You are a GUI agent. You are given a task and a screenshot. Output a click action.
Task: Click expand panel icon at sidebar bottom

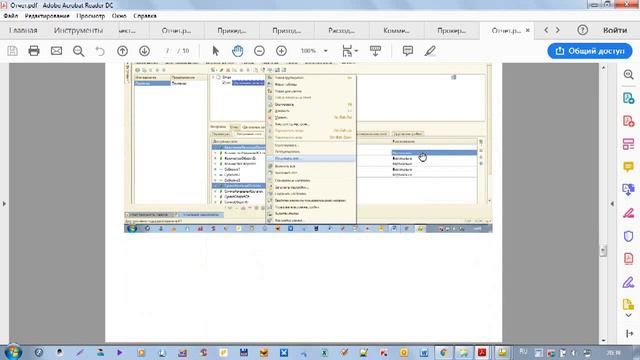click(x=629, y=333)
